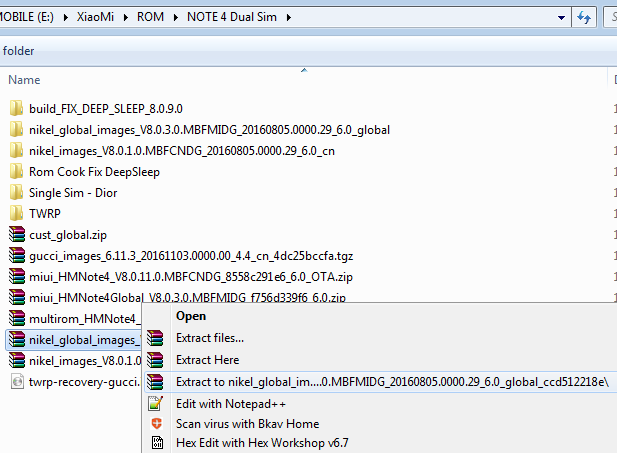Viewport: 617px width, 453px height.
Task: Click archive icon of nikel_images_V8.0.1.0 archive file
Action: coord(17,360)
